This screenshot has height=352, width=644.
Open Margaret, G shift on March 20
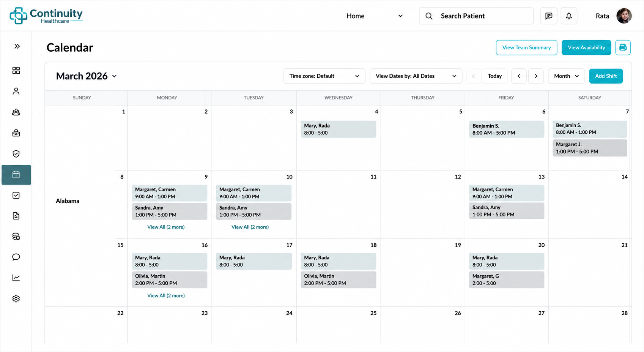pyautogui.click(x=507, y=279)
